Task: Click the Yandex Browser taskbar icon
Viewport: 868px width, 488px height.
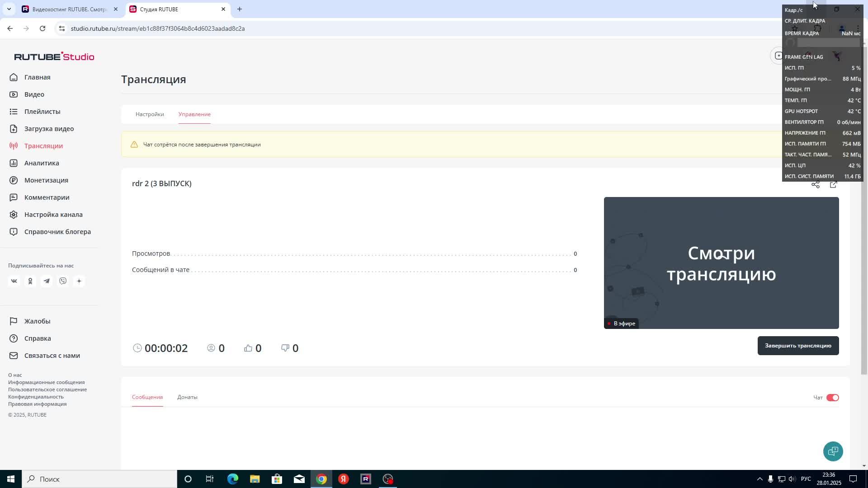Action: coord(344,479)
